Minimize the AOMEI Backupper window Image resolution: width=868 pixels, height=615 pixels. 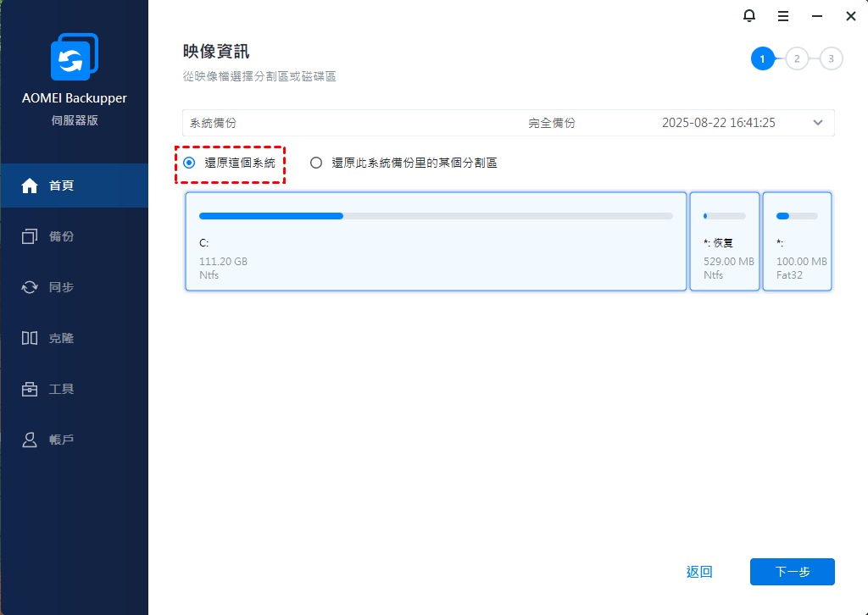[816, 16]
